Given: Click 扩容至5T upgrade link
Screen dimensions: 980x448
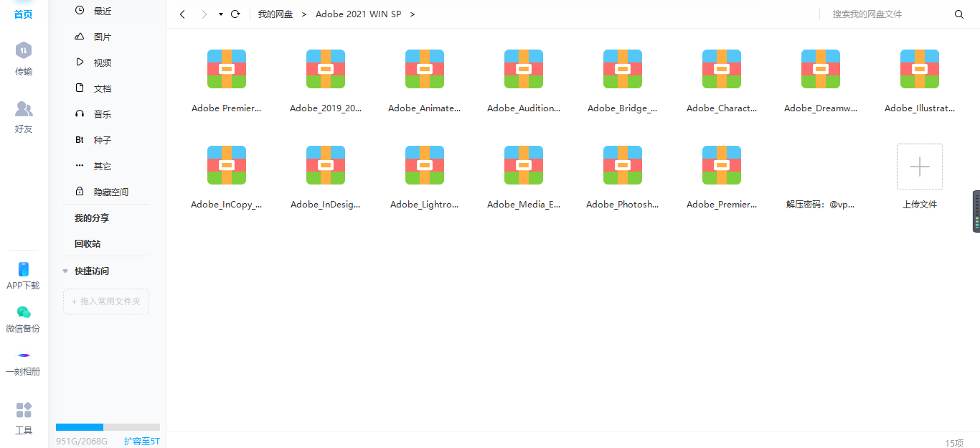Looking at the screenshot, I should pos(142,441).
